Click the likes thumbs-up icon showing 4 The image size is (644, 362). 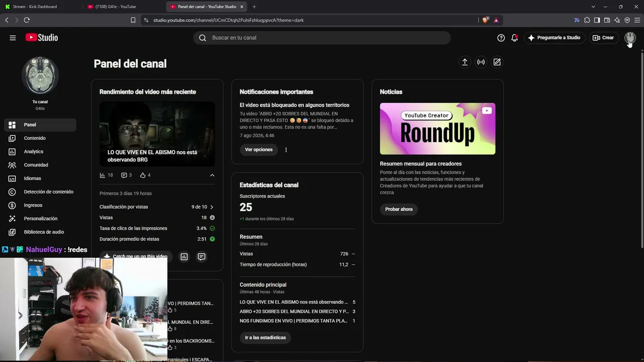coord(143,175)
